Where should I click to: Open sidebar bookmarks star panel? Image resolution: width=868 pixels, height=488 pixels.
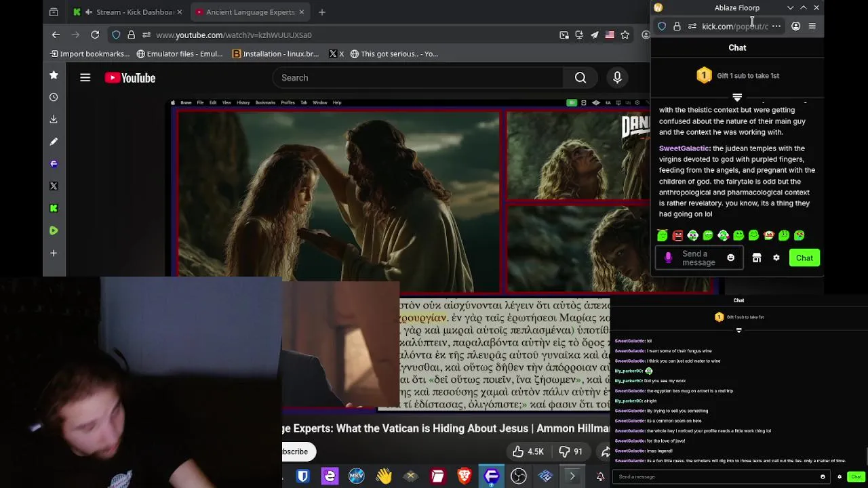click(x=54, y=75)
